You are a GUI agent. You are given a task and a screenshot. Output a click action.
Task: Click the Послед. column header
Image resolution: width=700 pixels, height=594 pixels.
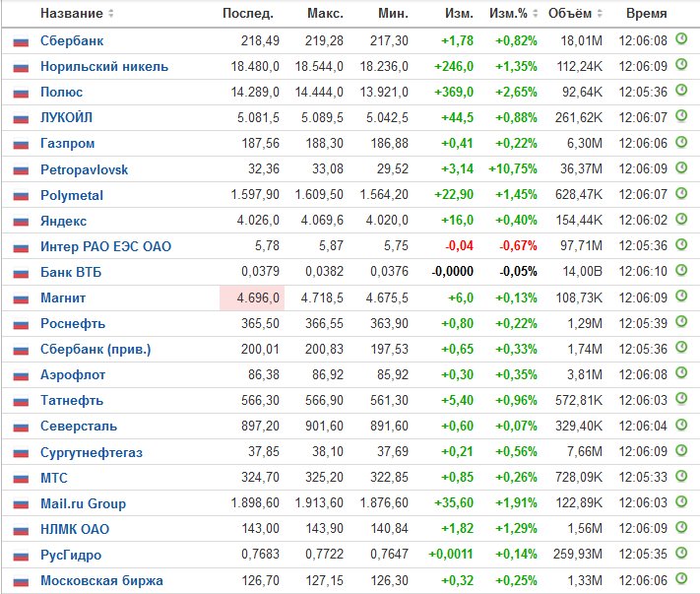coord(248,14)
